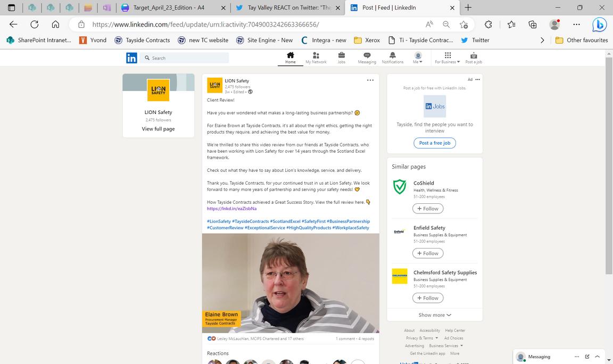Go to LinkedIn Home

291,58
